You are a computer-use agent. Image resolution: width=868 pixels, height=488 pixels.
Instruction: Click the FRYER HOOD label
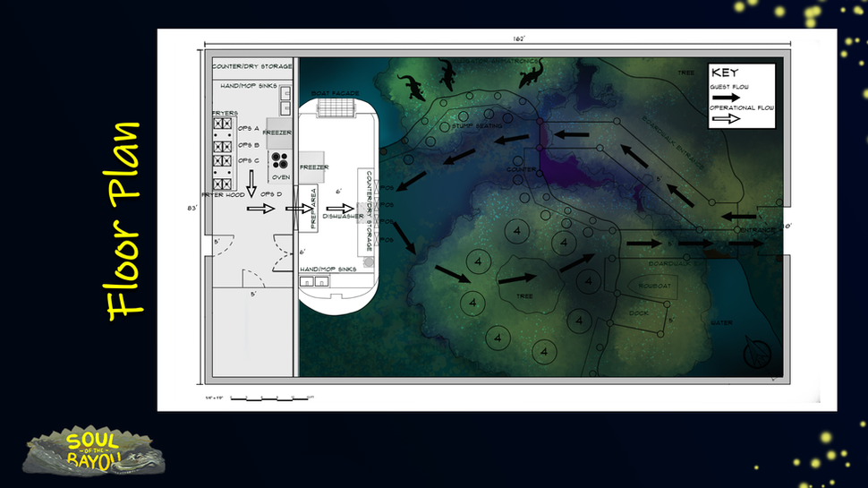point(224,195)
